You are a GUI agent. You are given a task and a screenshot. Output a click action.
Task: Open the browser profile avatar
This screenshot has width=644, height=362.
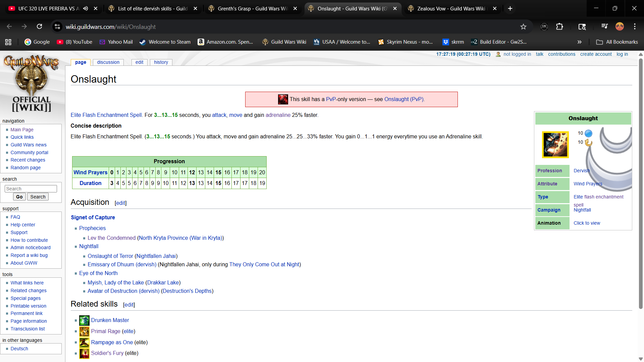(x=620, y=27)
